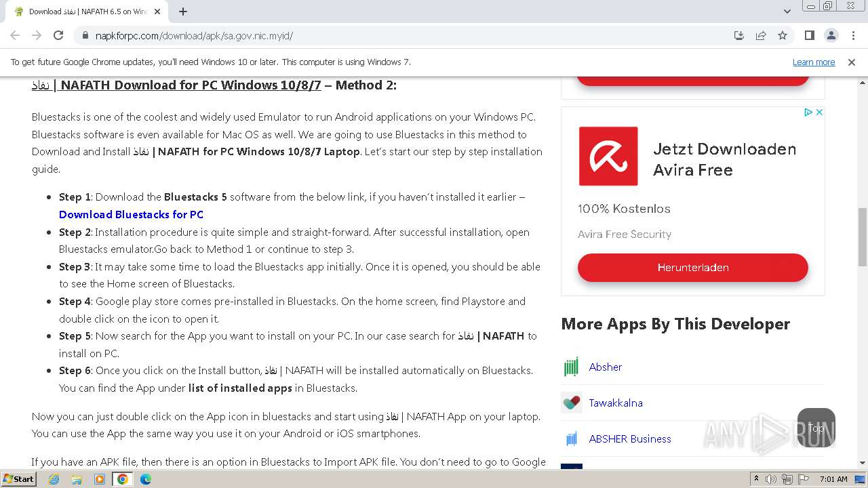Click the Herunterladen ad button
This screenshot has width=868, height=488.
click(692, 268)
